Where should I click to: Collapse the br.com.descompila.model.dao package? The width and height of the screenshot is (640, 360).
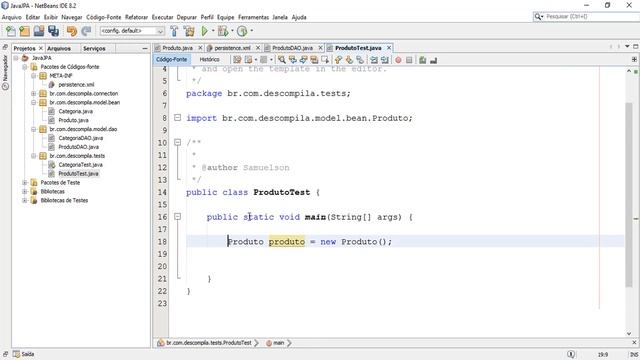(33, 129)
